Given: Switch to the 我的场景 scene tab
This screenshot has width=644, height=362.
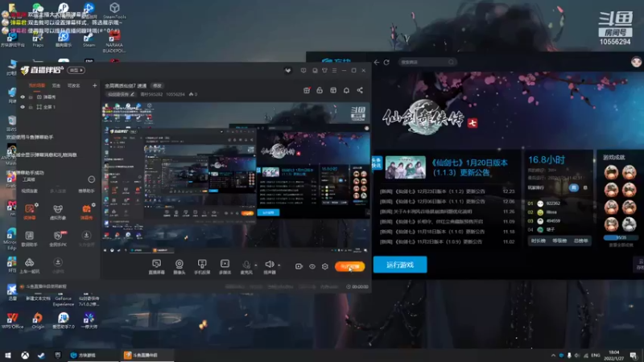Looking at the screenshot, I should pyautogui.click(x=37, y=85).
